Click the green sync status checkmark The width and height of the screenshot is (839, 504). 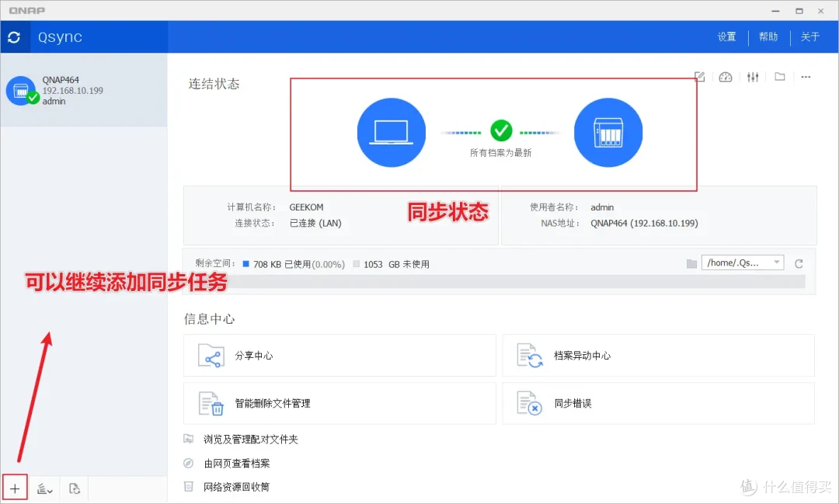coord(501,130)
